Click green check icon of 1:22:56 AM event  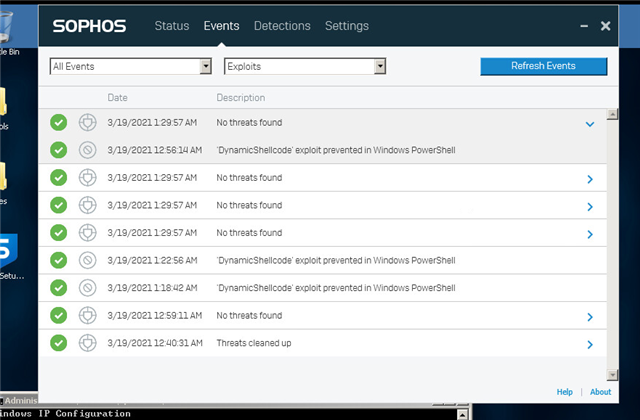coord(58,260)
